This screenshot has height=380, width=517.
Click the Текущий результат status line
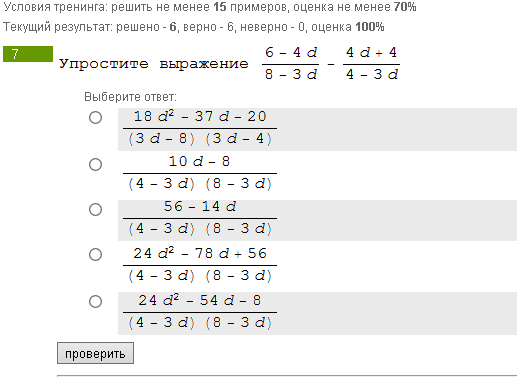pyautogui.click(x=194, y=27)
